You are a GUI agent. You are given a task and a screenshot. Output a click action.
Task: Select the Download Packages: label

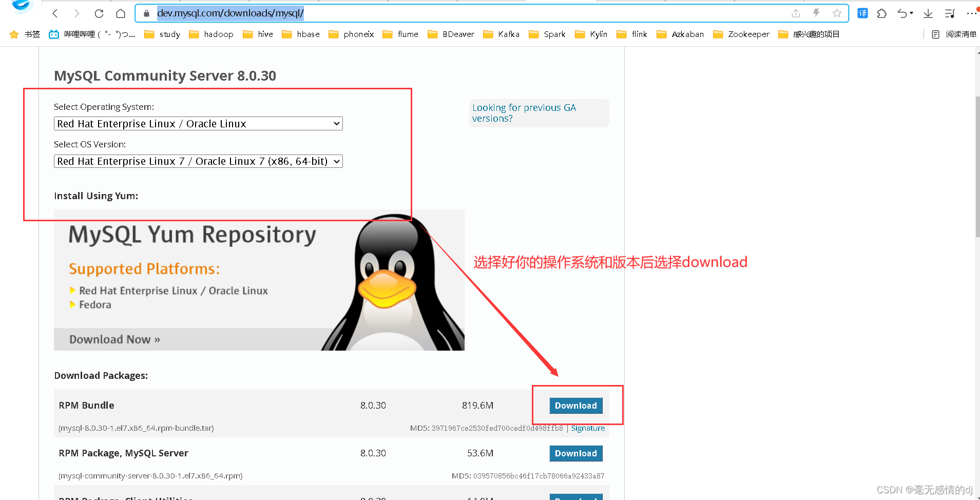click(101, 376)
